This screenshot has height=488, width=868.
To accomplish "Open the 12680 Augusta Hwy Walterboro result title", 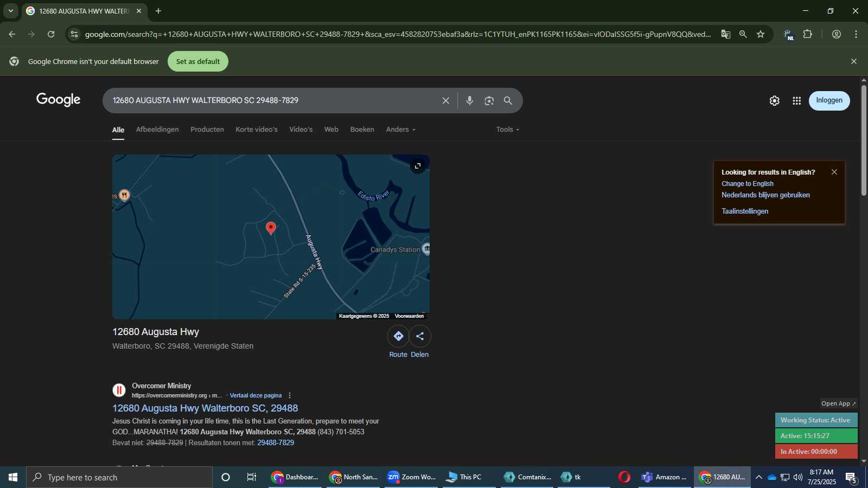I will coord(205,408).
